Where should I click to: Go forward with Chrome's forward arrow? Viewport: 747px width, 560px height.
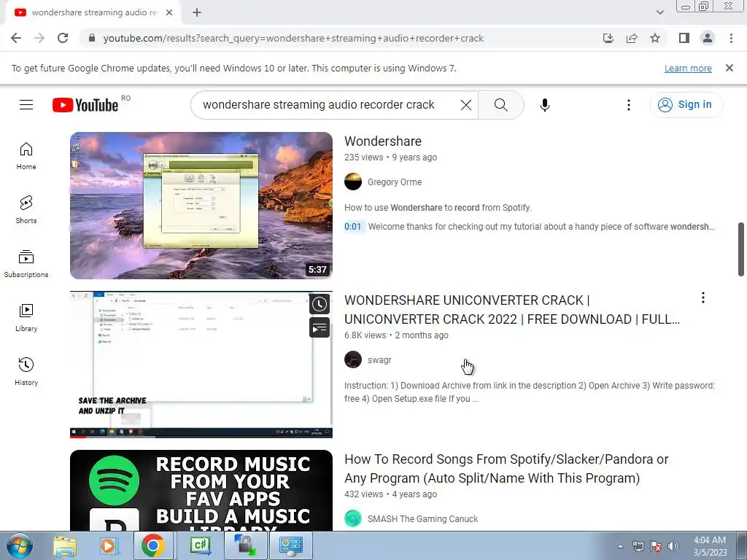[39, 38]
